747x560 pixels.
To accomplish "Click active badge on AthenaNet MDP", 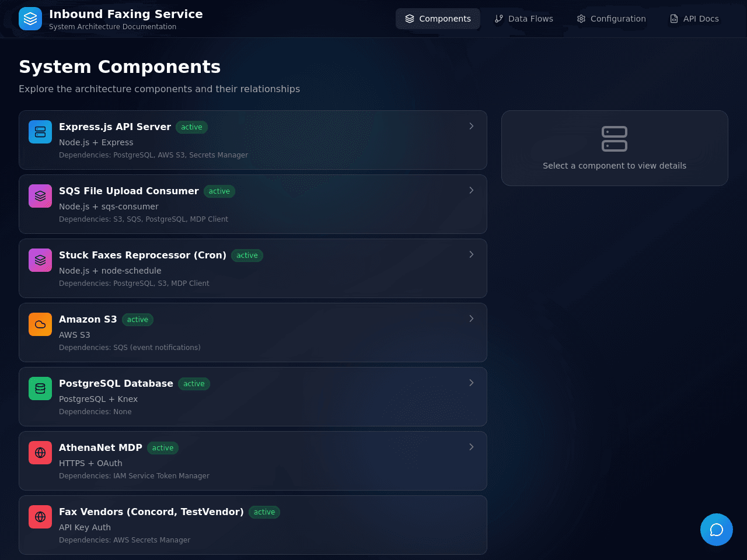I will (x=163, y=448).
